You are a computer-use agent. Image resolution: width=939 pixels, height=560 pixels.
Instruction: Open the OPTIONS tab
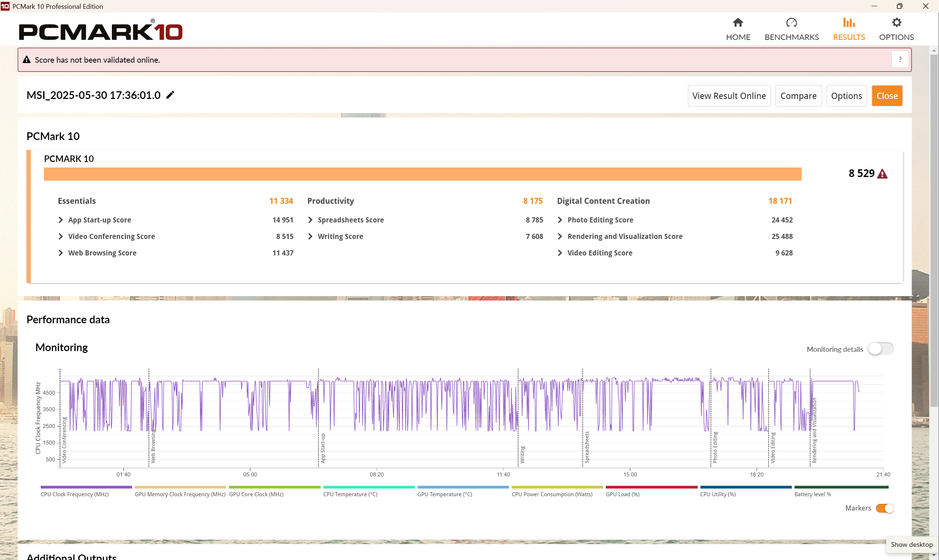coord(896,29)
